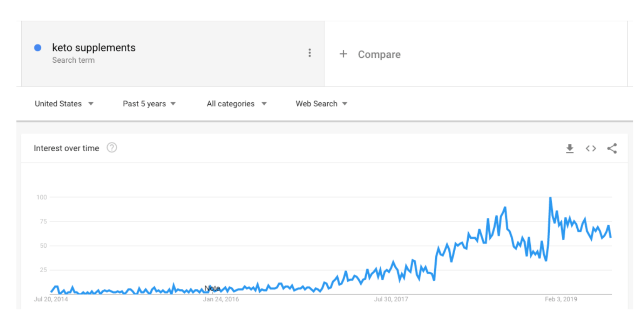Viewport: 644px width, 325px height.
Task: Open the Past 5 years dropdown
Action: (149, 104)
